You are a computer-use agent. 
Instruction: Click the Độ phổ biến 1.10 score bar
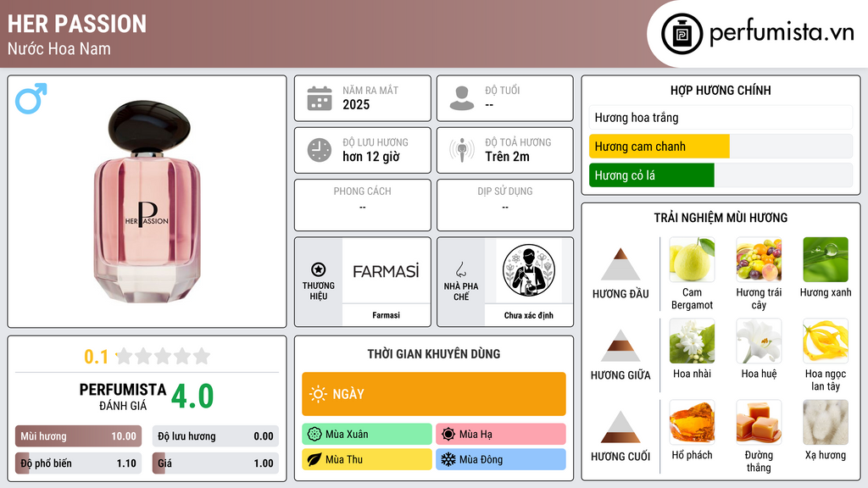(78, 463)
